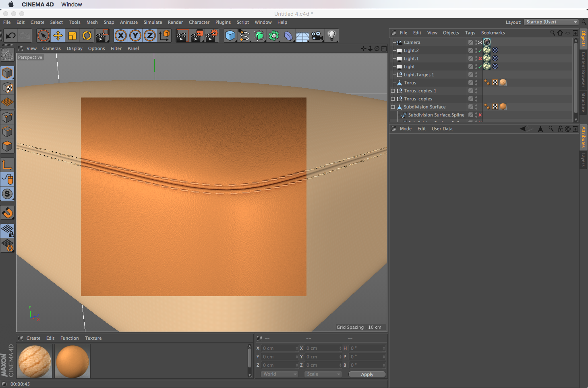588x388 pixels.
Task: Add a Cube primitive object
Action: click(x=230, y=36)
